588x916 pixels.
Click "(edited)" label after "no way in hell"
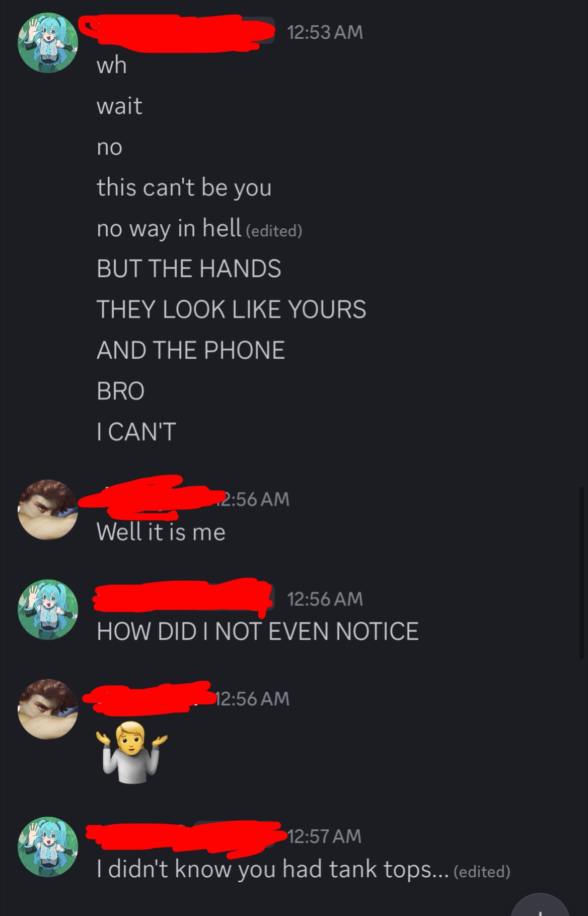pos(274,231)
